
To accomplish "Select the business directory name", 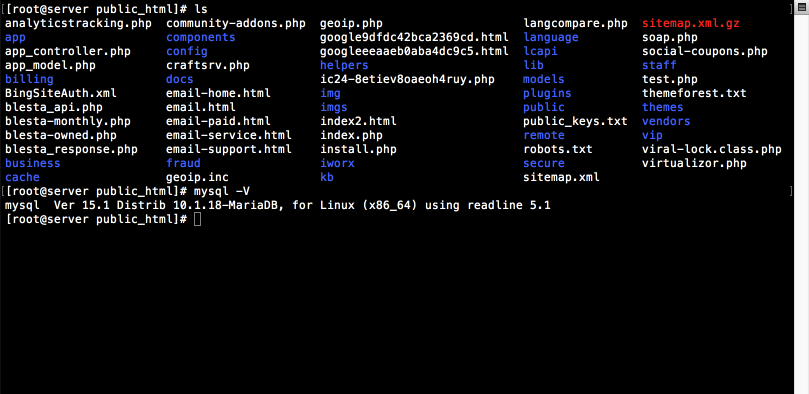I will pos(33,163).
